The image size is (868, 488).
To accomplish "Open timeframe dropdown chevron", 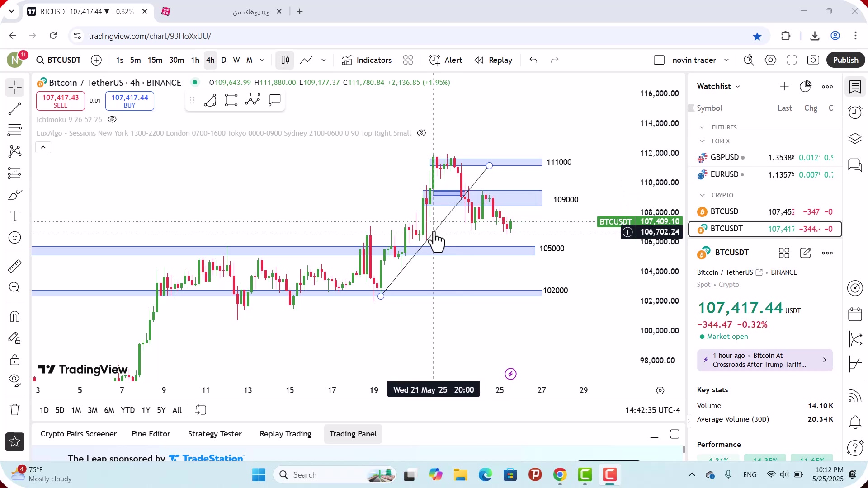I will click(262, 60).
